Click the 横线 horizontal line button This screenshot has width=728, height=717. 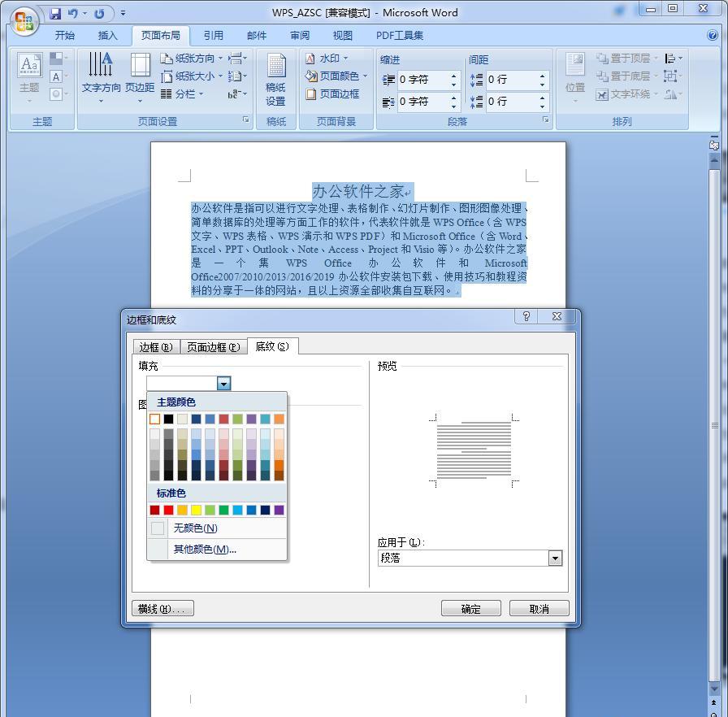[x=162, y=608]
